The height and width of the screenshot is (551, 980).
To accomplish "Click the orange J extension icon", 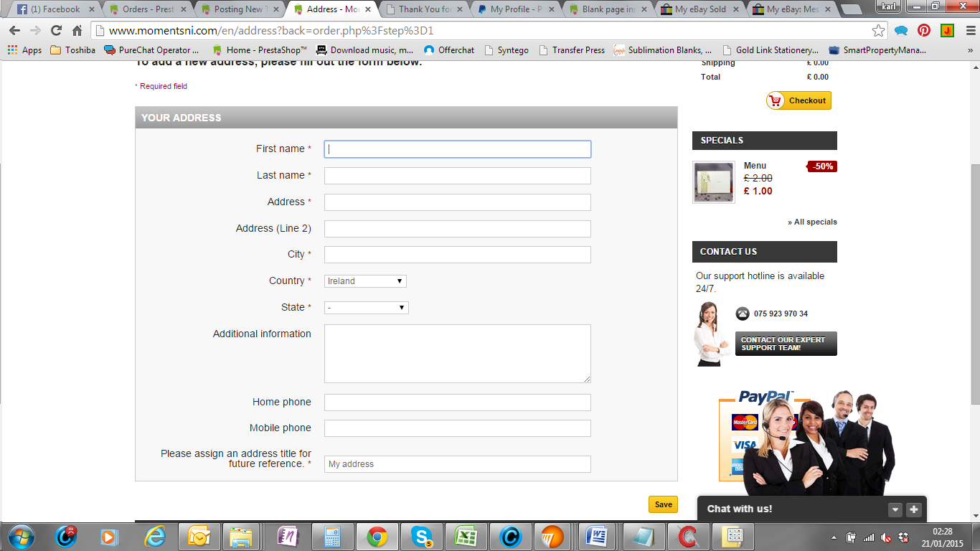I will (947, 31).
